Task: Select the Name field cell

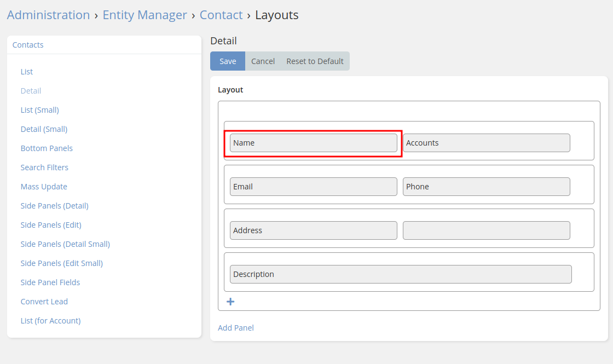Action: [313, 143]
